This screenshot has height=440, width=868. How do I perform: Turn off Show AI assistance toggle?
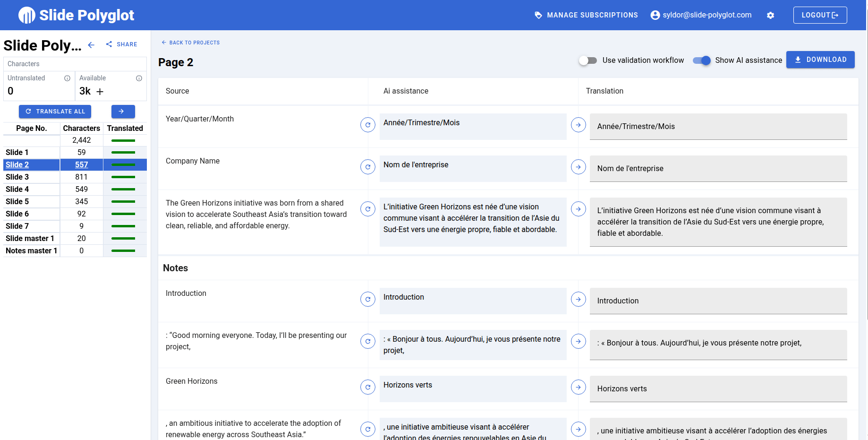click(x=701, y=60)
